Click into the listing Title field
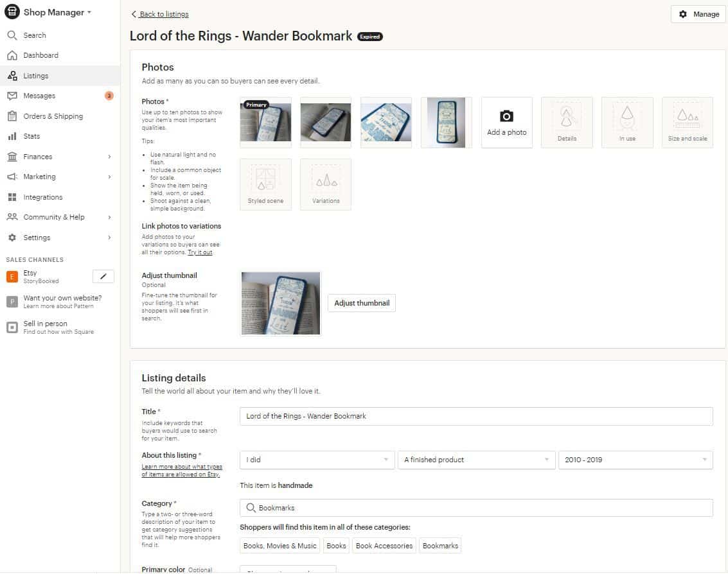This screenshot has width=728, height=574. [476, 416]
